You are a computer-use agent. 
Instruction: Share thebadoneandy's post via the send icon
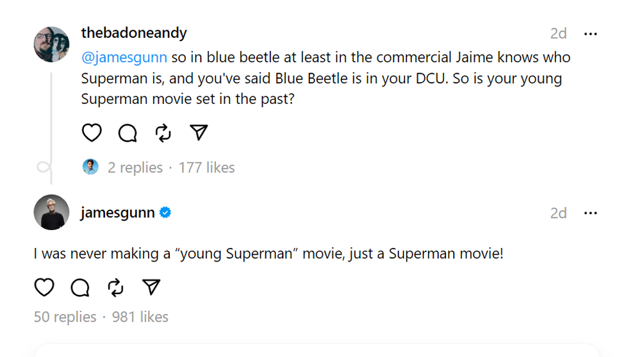click(199, 133)
